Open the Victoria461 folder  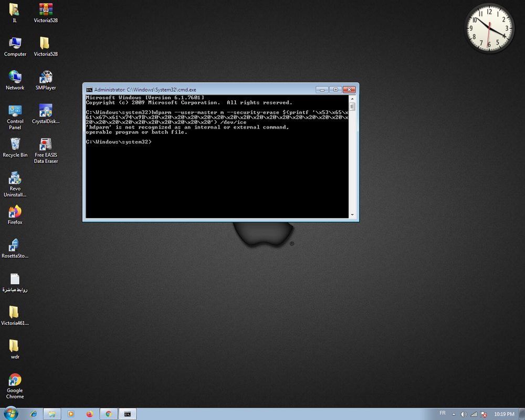15,316
